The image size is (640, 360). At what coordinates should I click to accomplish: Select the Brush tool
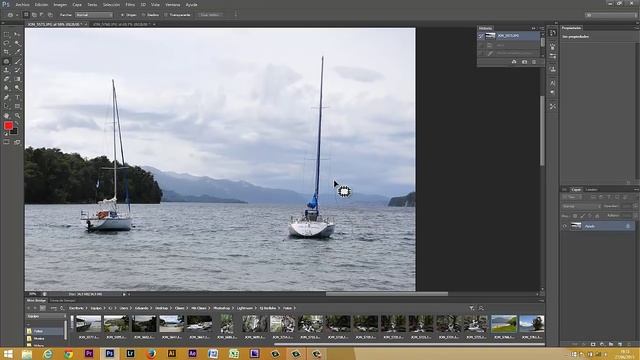(17, 61)
